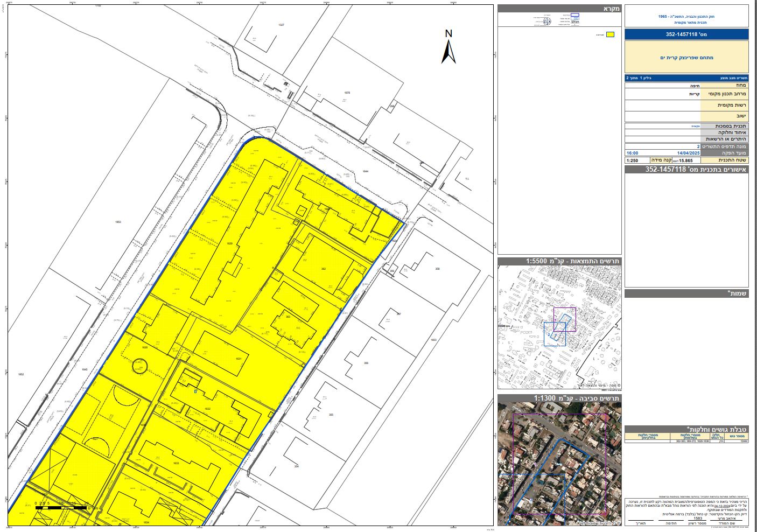Click the yellow legend color swatch
This screenshot has width=757, height=532.
[x=611, y=34]
